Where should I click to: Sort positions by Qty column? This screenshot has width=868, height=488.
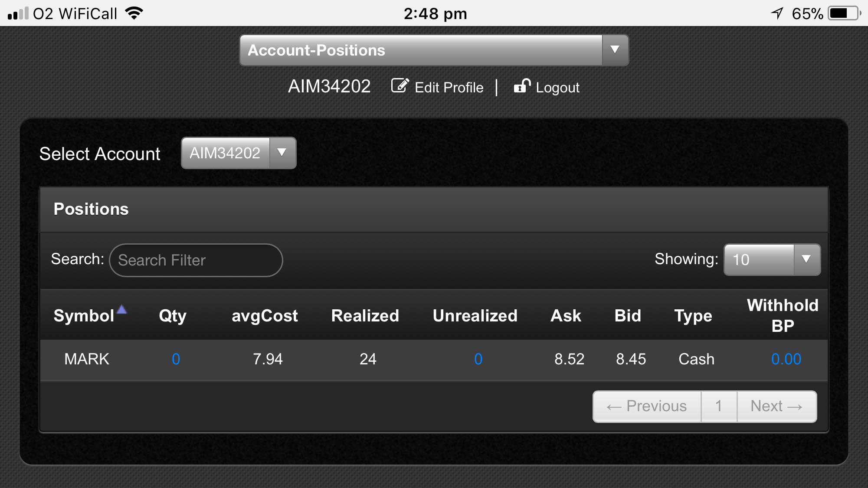pos(172,316)
